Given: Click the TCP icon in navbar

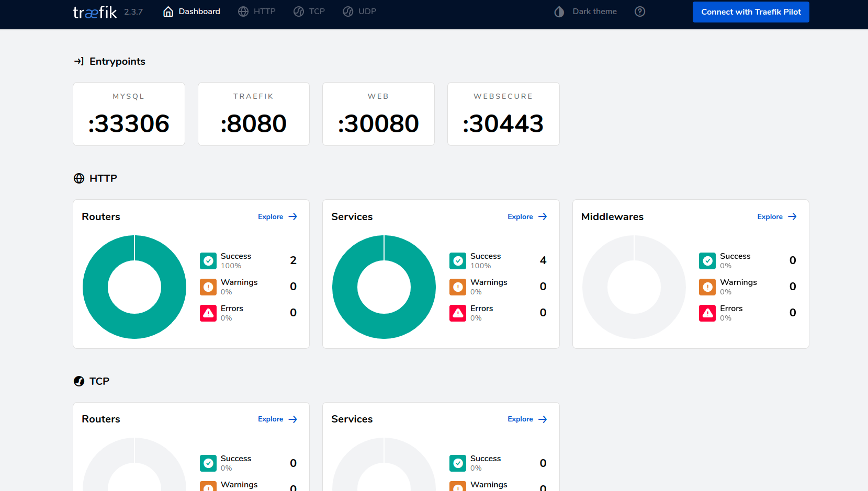Looking at the screenshot, I should [299, 12].
